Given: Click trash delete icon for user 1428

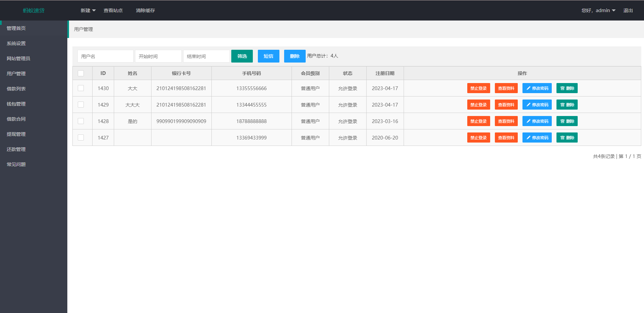Looking at the screenshot, I should pyautogui.click(x=562, y=121).
